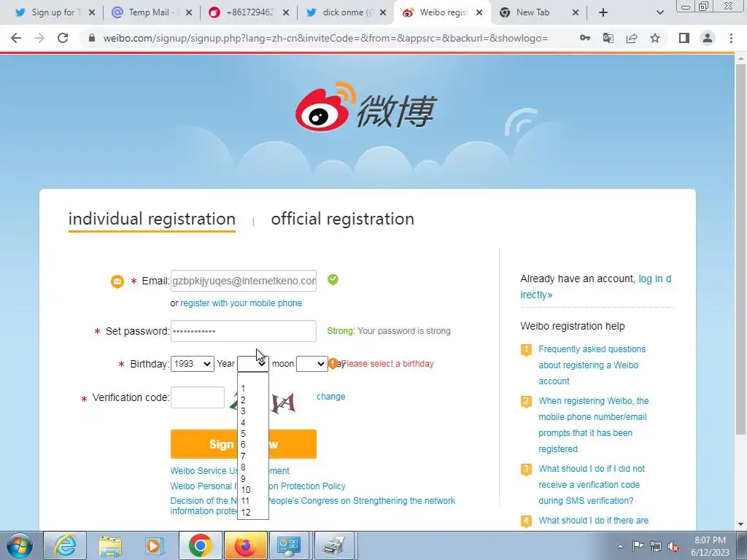Click the Google Translate icon in address bar

point(608,38)
